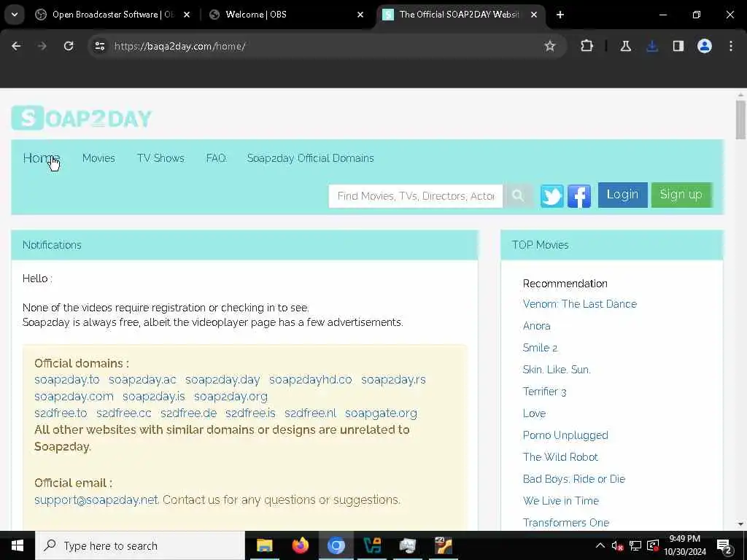Open the Extensions puzzle icon

[587, 46]
